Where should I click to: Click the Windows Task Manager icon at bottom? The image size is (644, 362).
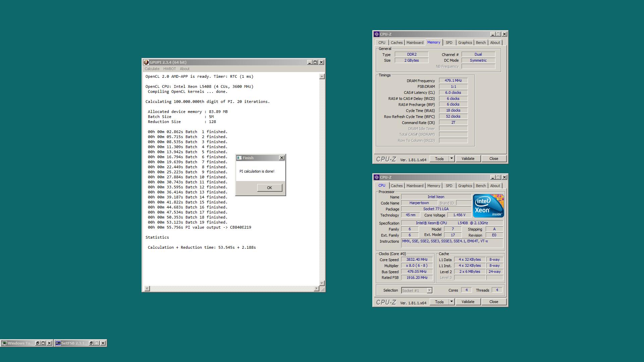4,343
